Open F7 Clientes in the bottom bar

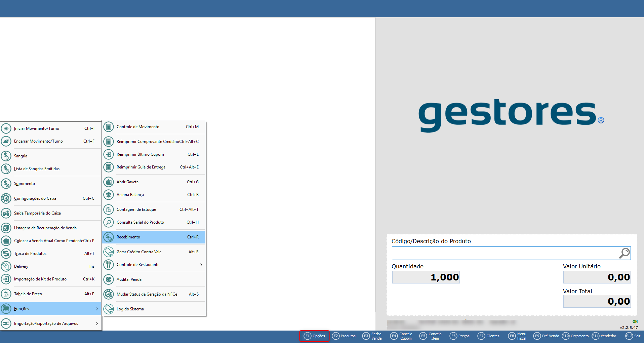coord(488,336)
